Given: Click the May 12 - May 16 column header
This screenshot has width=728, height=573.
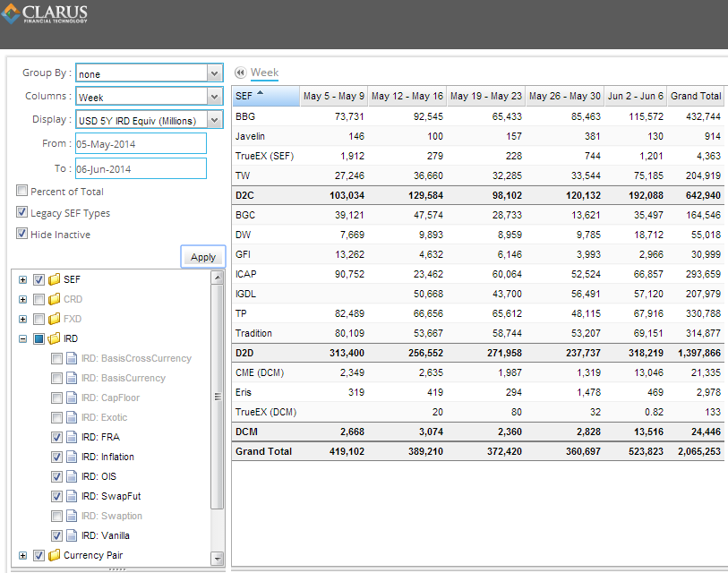Looking at the screenshot, I should point(407,96).
